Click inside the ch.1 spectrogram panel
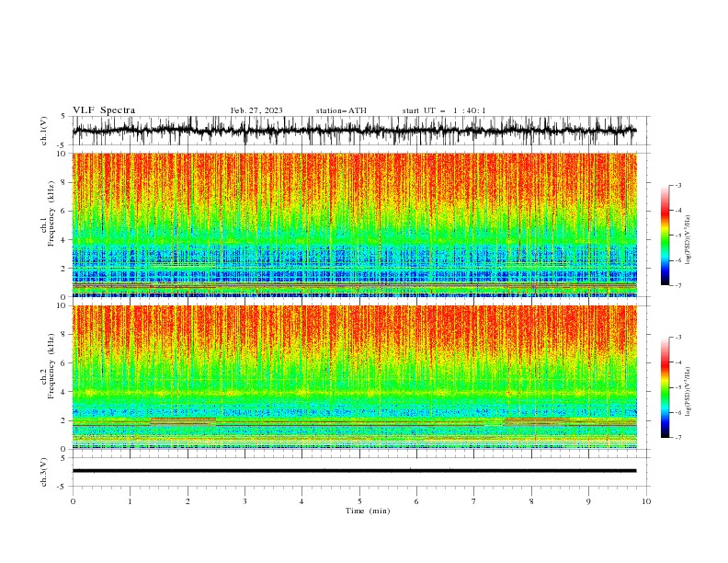Viewport: 728px width, 563px height. point(354,224)
